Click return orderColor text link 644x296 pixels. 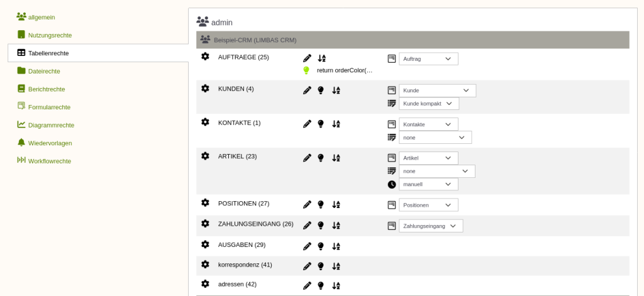tap(345, 70)
